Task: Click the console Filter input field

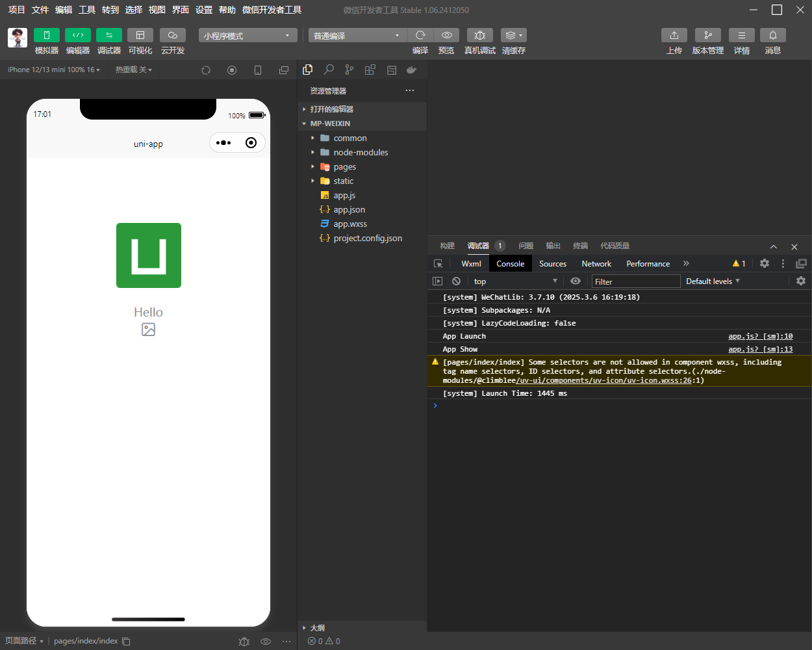Action: [x=636, y=281]
